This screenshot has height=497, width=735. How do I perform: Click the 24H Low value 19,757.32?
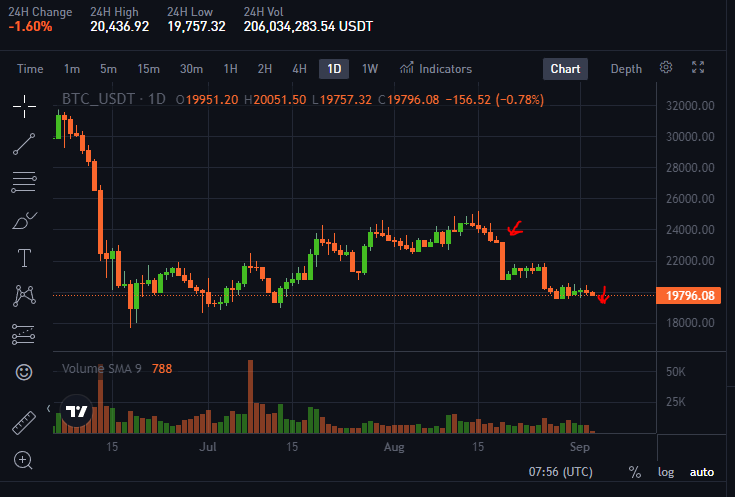pyautogui.click(x=196, y=26)
